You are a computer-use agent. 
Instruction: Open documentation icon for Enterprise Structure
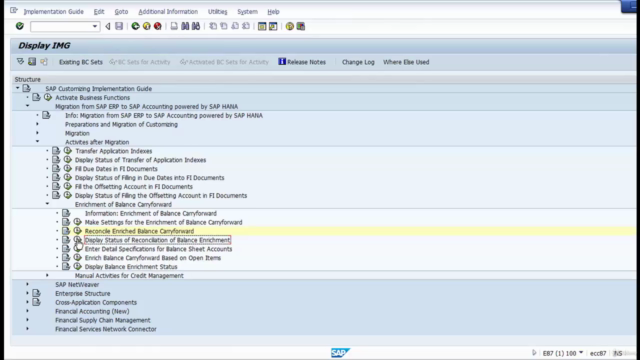coord(36,293)
